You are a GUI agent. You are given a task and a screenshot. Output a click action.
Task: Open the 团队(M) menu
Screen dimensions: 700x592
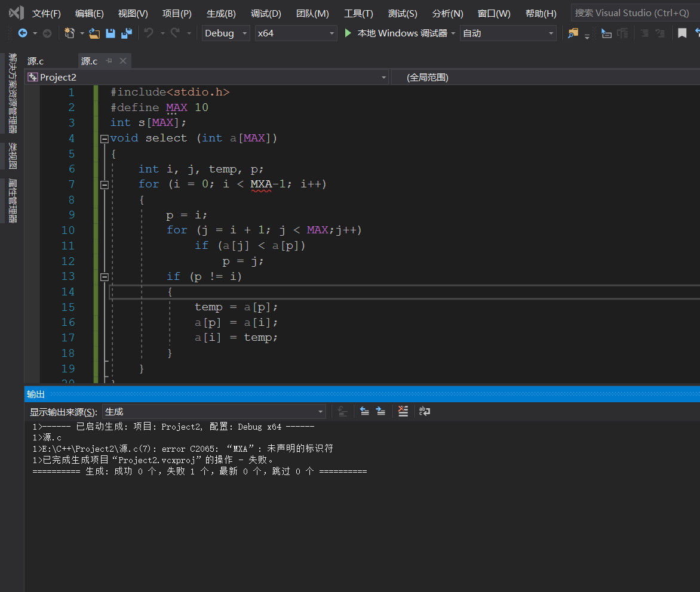point(312,13)
